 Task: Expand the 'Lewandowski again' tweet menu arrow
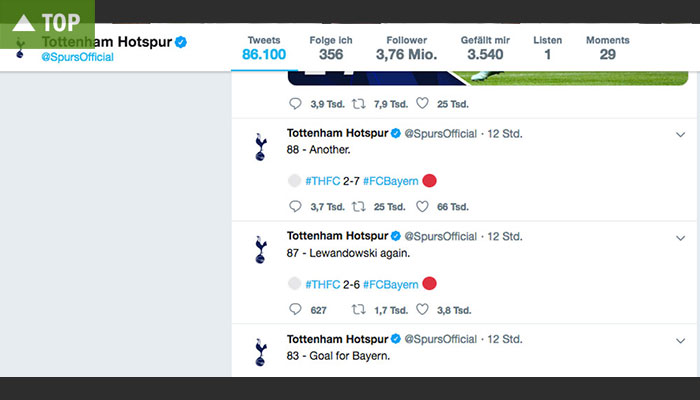tap(681, 237)
